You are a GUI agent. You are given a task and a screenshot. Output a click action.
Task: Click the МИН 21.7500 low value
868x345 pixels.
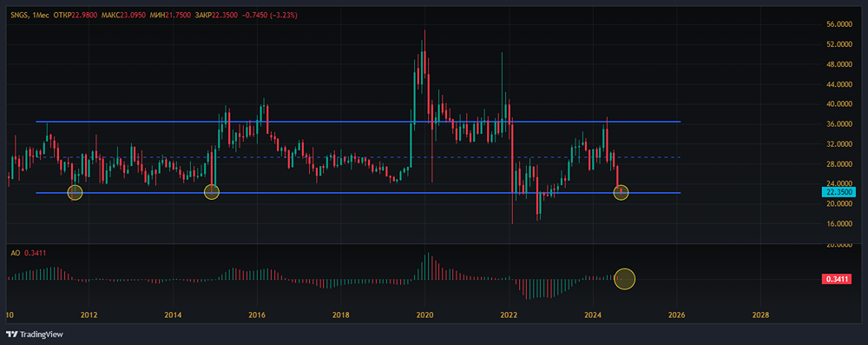[x=170, y=16]
